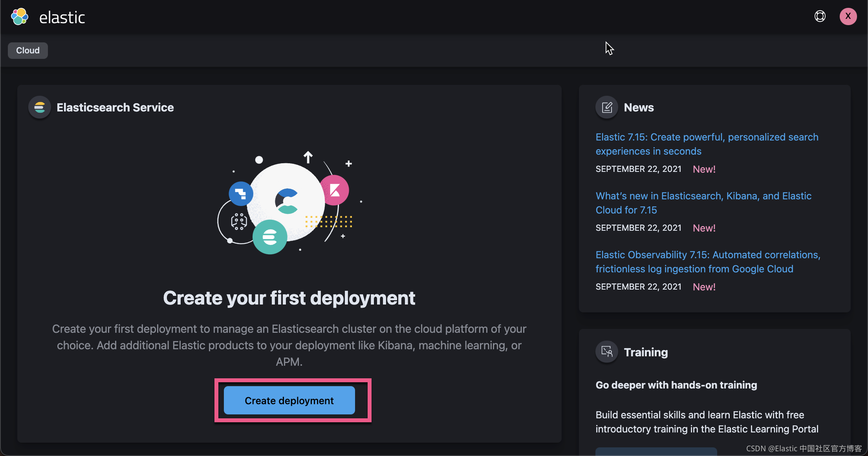868x456 pixels.
Task: Click the Training panel icon
Action: click(606, 352)
